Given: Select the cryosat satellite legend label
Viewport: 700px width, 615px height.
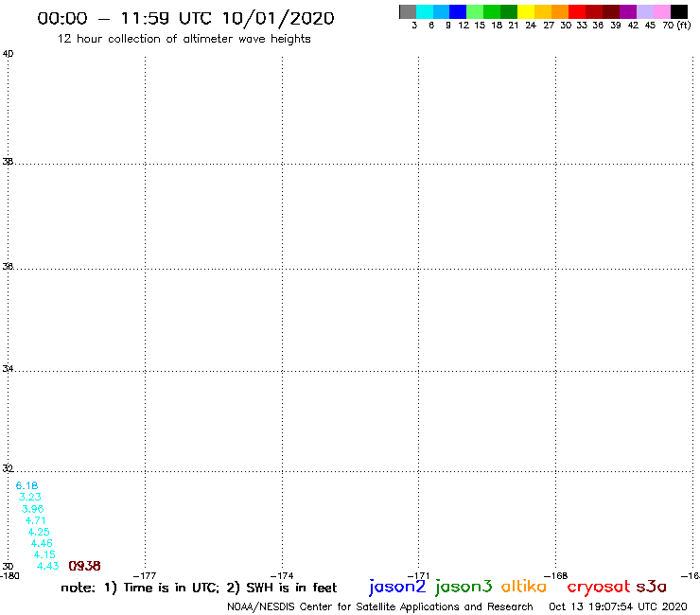Looking at the screenshot, I should point(599,588).
